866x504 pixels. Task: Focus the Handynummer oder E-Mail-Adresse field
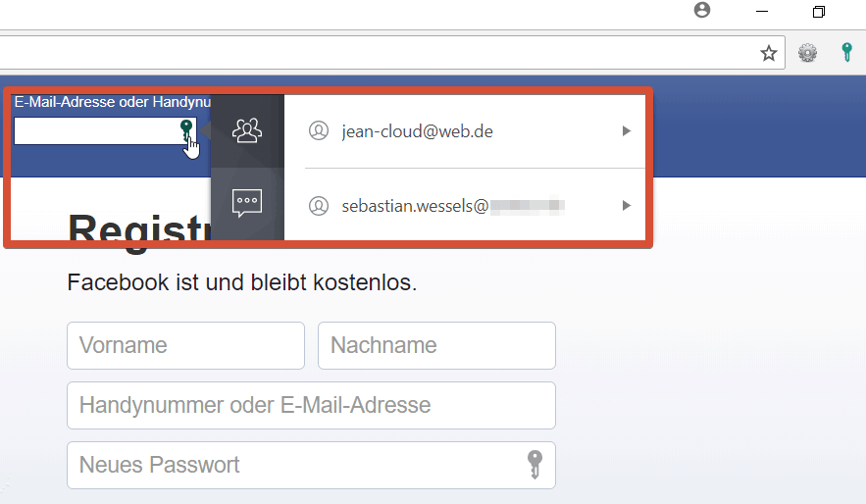311,405
